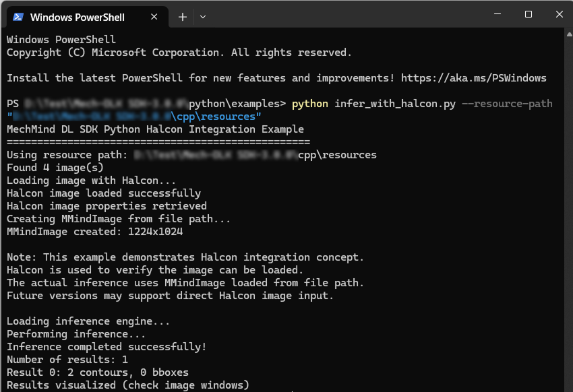Click 'Halcon image properties retrieved' line
573x392 pixels.
[107, 206]
